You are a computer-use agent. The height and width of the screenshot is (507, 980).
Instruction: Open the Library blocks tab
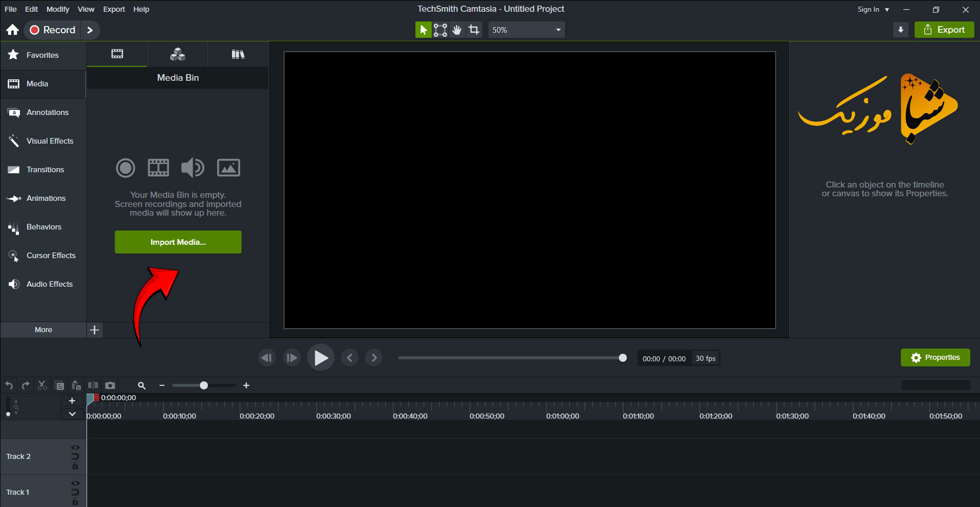coord(177,54)
